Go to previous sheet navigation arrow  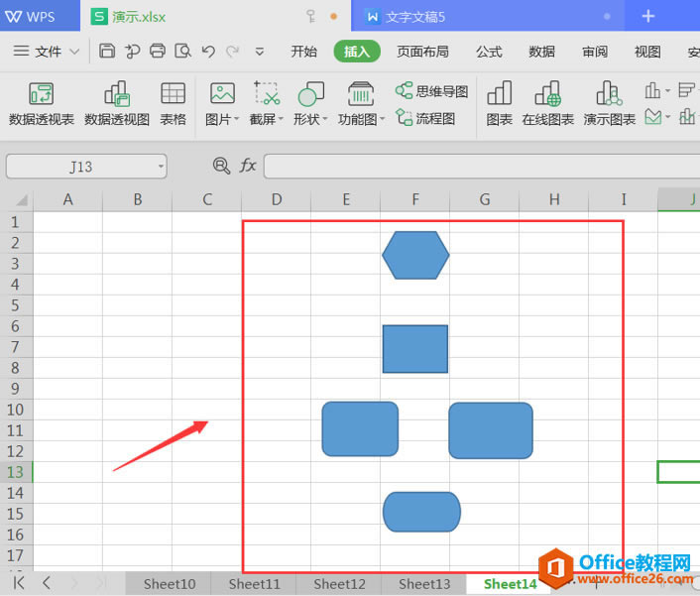[47, 582]
